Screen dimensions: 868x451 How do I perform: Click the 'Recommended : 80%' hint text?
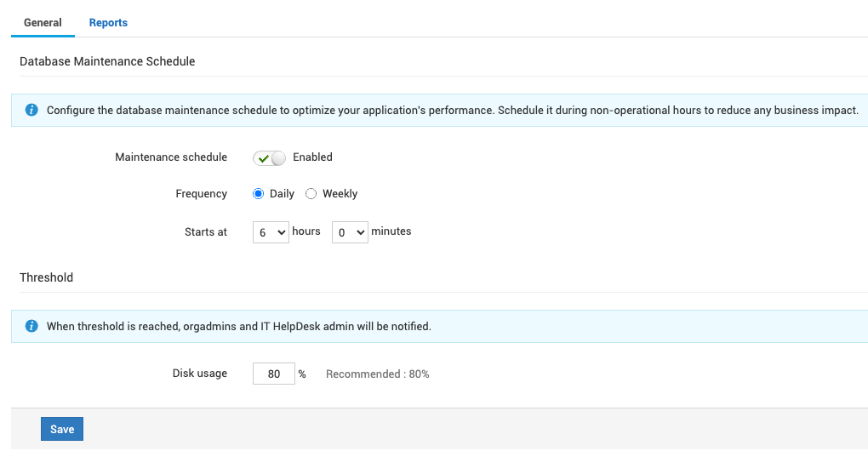(377, 374)
